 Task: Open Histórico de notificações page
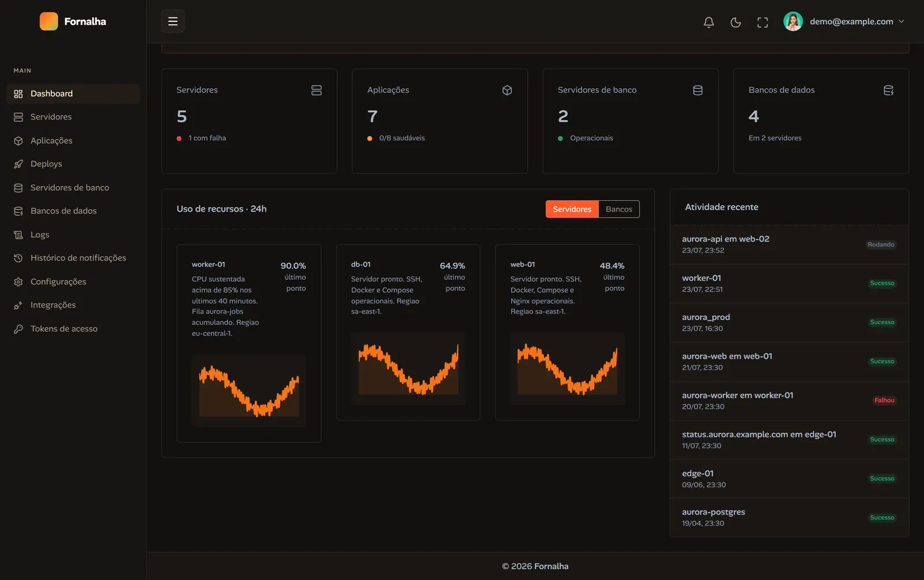(x=73, y=258)
